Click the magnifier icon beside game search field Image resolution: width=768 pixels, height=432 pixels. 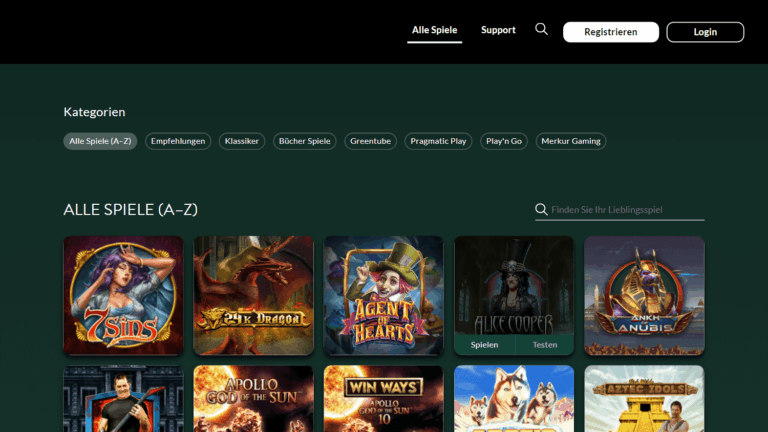pyautogui.click(x=542, y=210)
